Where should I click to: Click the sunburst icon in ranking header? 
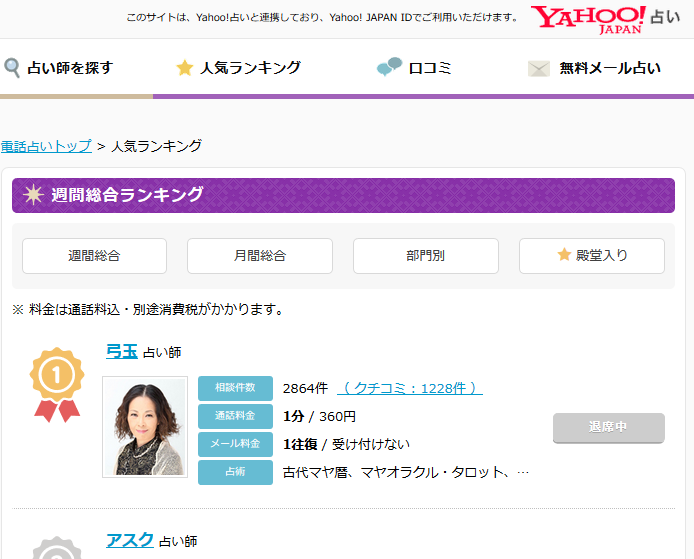tap(33, 195)
